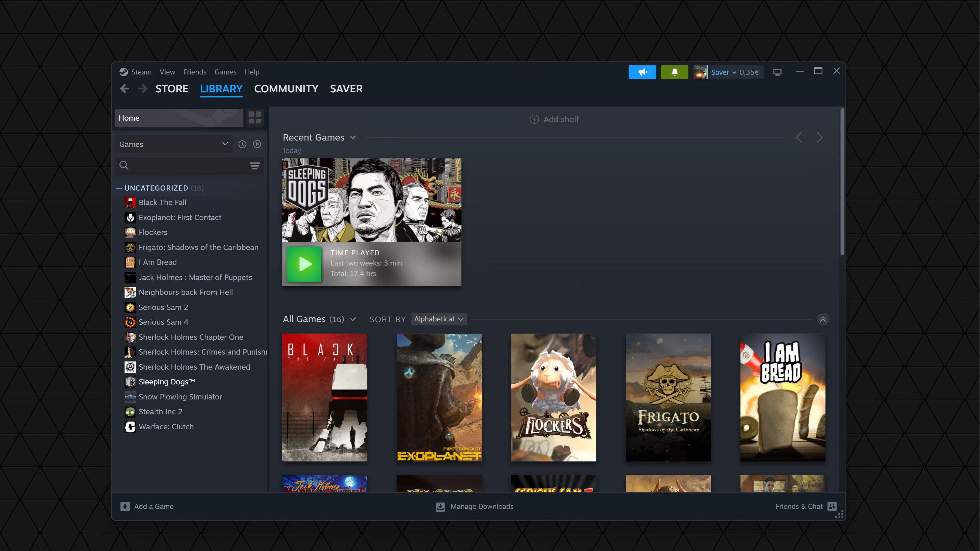Screen dimensions: 980x551
Task: Open the Alphabetical sort dropdown
Action: click(x=439, y=319)
